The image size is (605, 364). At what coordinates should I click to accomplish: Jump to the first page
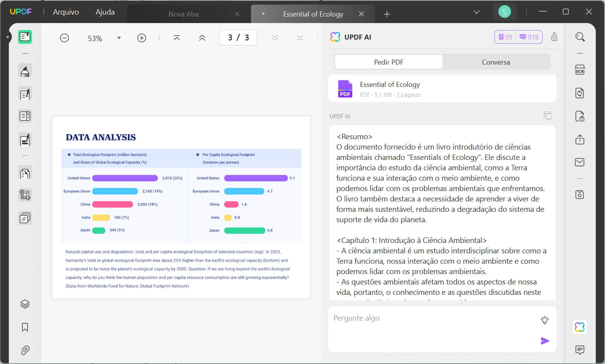177,38
